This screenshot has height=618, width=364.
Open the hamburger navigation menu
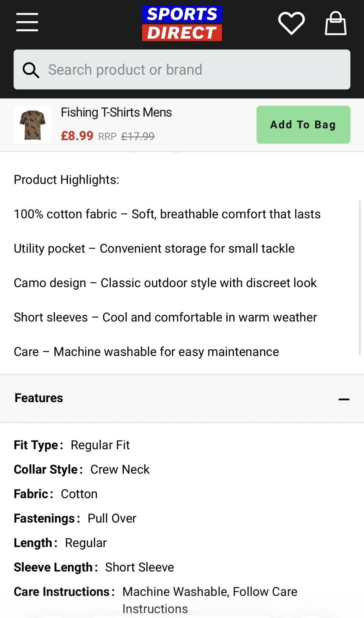[27, 22]
